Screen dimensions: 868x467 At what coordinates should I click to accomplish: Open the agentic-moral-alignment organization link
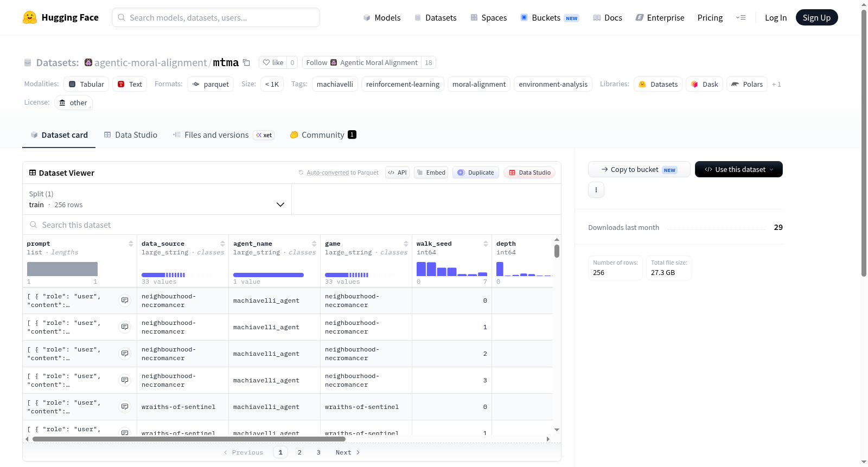click(150, 62)
